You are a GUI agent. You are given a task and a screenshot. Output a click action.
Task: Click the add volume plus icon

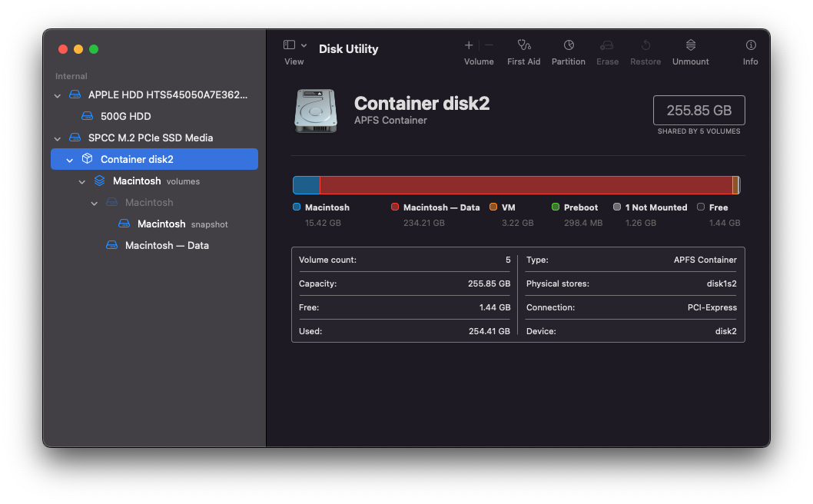tap(469, 45)
